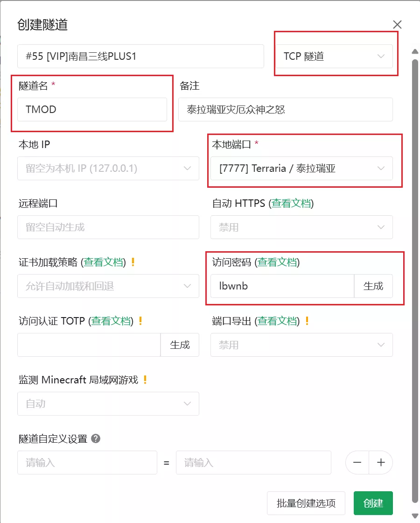The width and height of the screenshot is (420, 523).
Task: Click the green 创建 button
Action: 373,503
